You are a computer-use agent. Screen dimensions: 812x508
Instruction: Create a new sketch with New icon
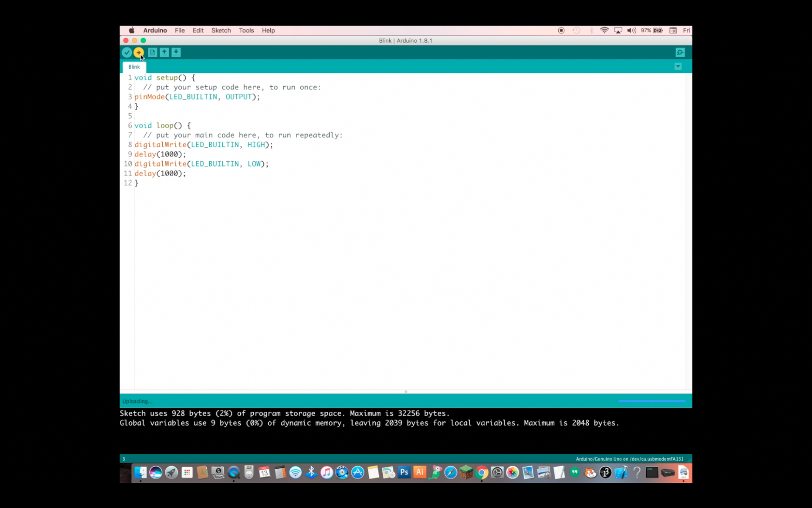[152, 52]
